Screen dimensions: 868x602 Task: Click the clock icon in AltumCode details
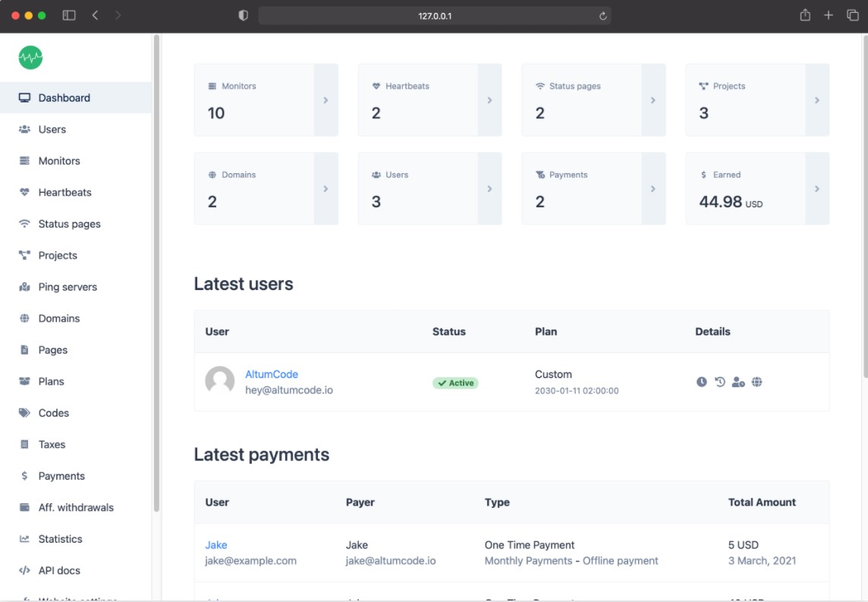[701, 382]
